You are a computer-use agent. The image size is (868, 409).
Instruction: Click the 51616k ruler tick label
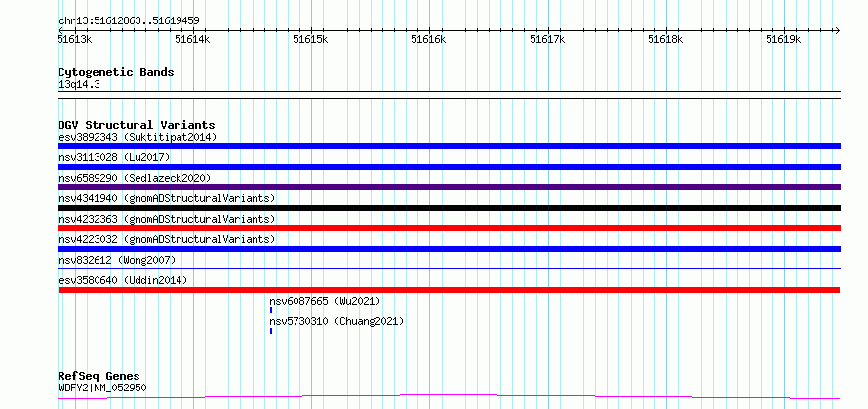click(x=429, y=39)
